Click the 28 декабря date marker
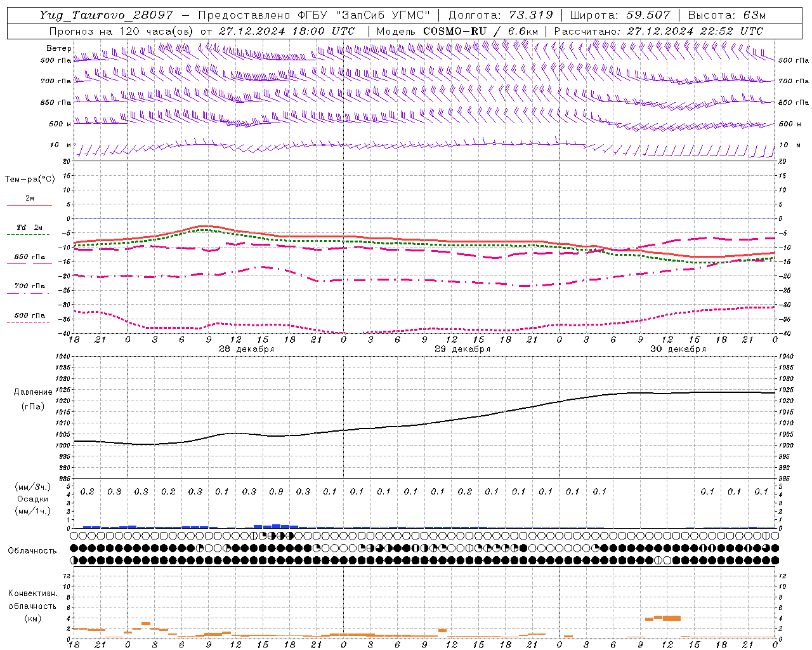 tap(247, 349)
